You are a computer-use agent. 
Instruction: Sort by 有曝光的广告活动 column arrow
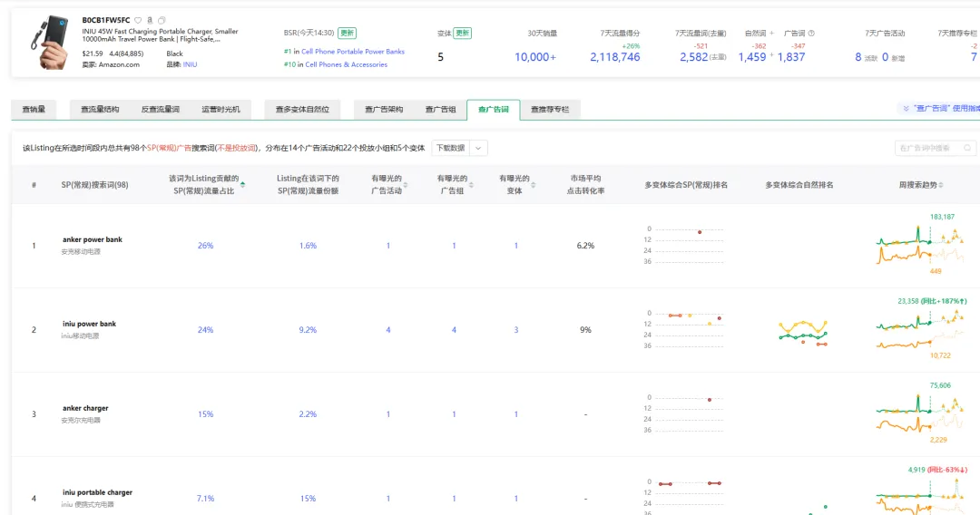pyautogui.click(x=405, y=185)
